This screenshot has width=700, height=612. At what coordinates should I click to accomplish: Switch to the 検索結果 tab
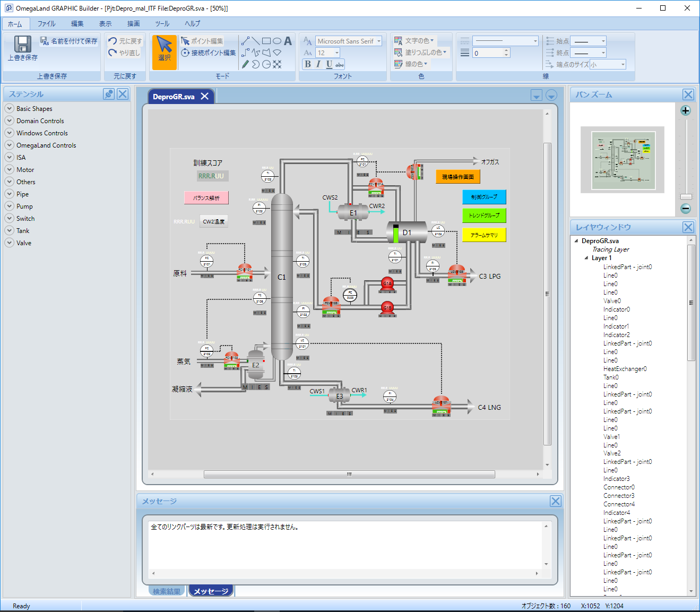(x=167, y=591)
